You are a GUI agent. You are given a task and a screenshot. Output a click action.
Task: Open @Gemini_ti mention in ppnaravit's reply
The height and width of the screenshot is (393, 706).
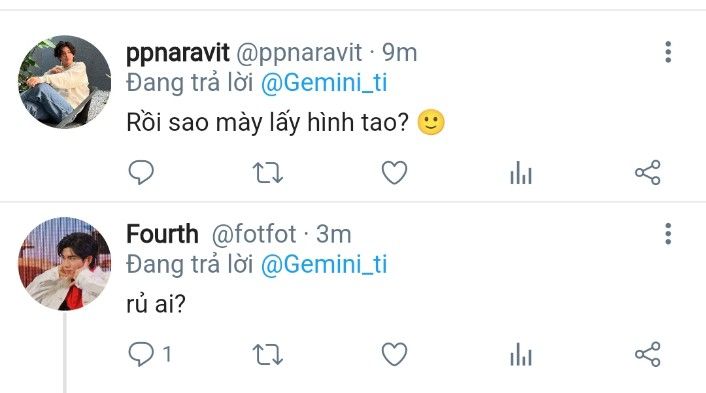[x=324, y=83]
